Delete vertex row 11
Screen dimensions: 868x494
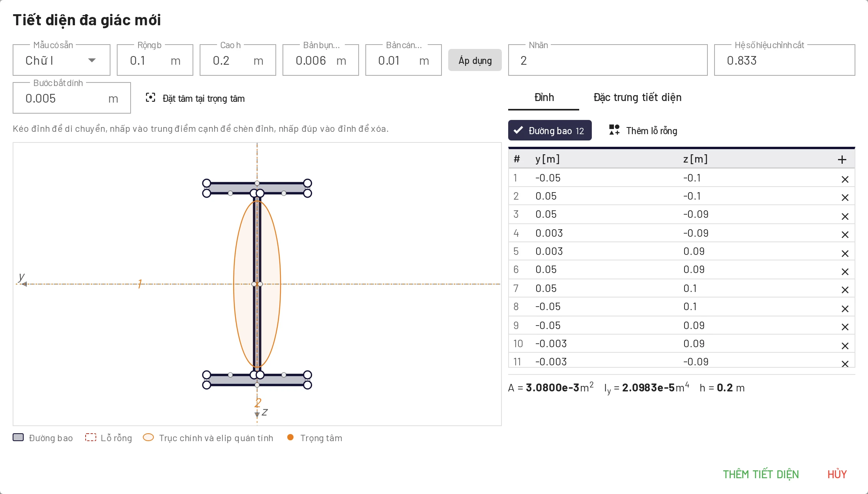pyautogui.click(x=845, y=364)
